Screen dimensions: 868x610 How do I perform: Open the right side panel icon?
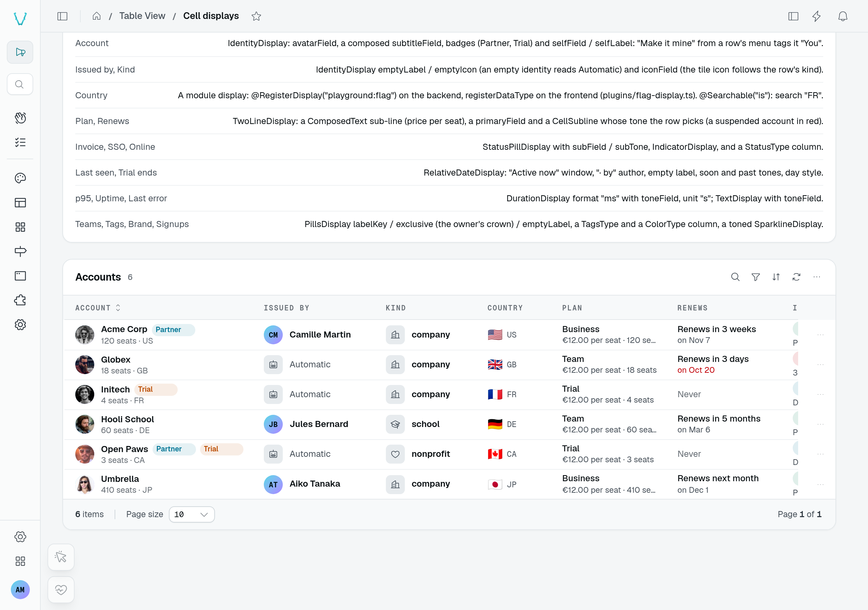793,16
